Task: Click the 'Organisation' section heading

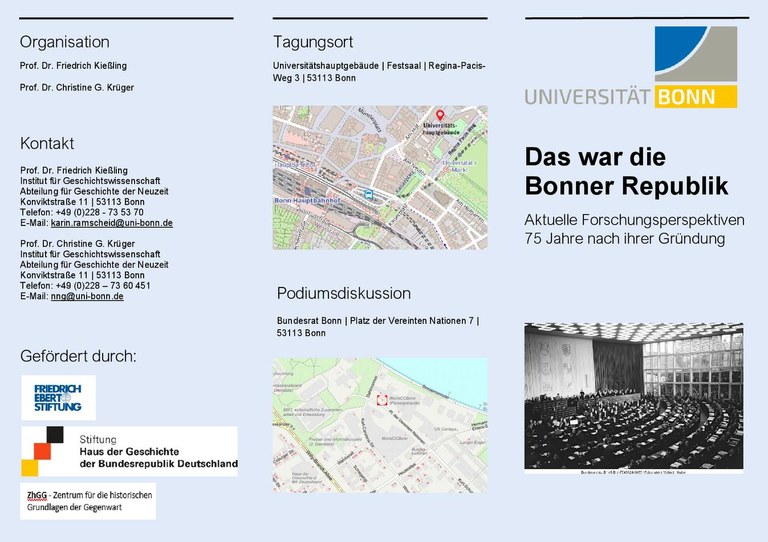Action: (x=65, y=42)
